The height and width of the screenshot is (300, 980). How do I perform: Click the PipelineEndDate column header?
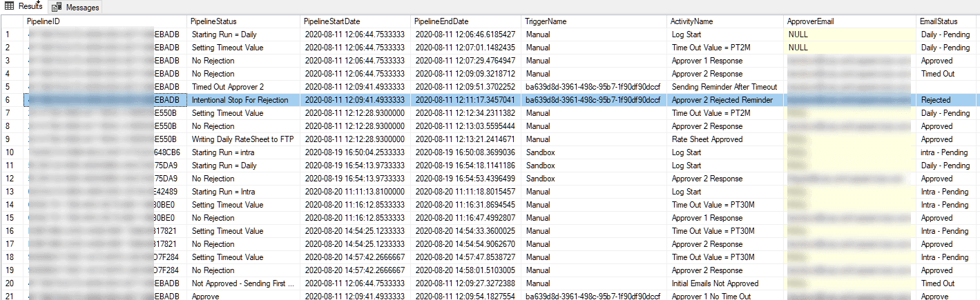[x=441, y=21]
